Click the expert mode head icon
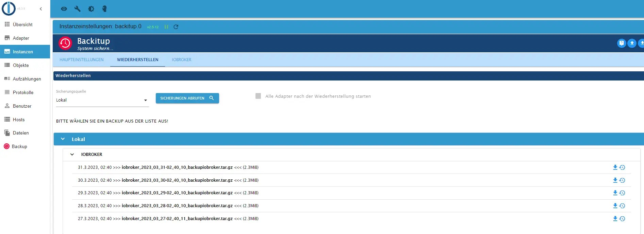The height and width of the screenshot is (234, 644). point(104,9)
